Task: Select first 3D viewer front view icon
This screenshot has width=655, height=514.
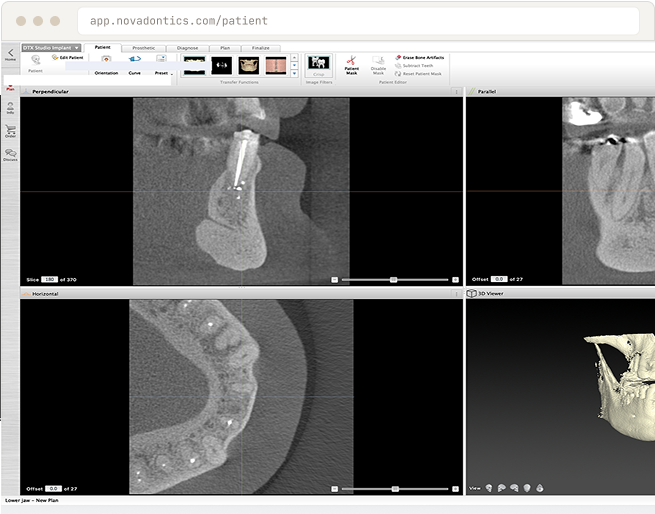Action: click(489, 488)
